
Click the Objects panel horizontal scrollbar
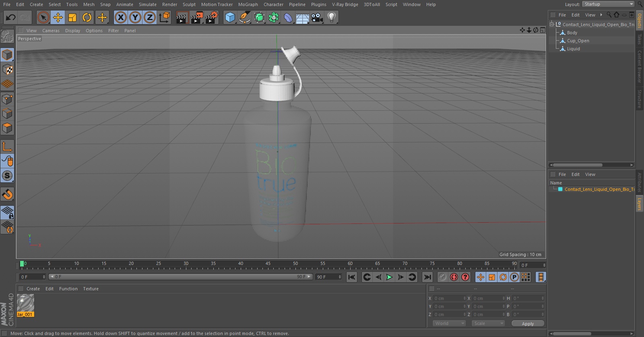point(578,165)
